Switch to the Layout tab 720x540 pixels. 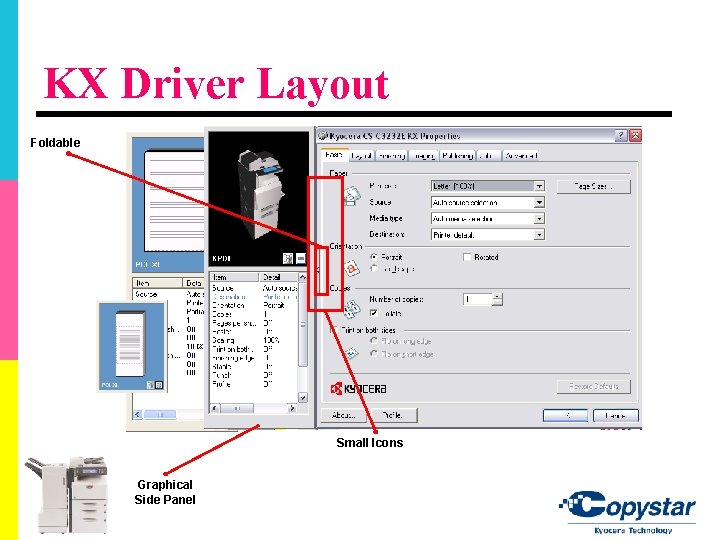(361, 156)
